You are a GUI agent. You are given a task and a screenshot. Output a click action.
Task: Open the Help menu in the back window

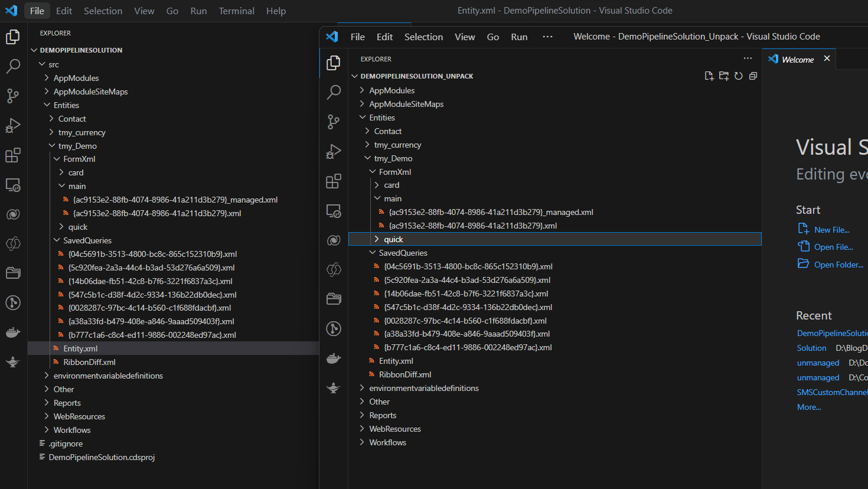click(x=276, y=11)
